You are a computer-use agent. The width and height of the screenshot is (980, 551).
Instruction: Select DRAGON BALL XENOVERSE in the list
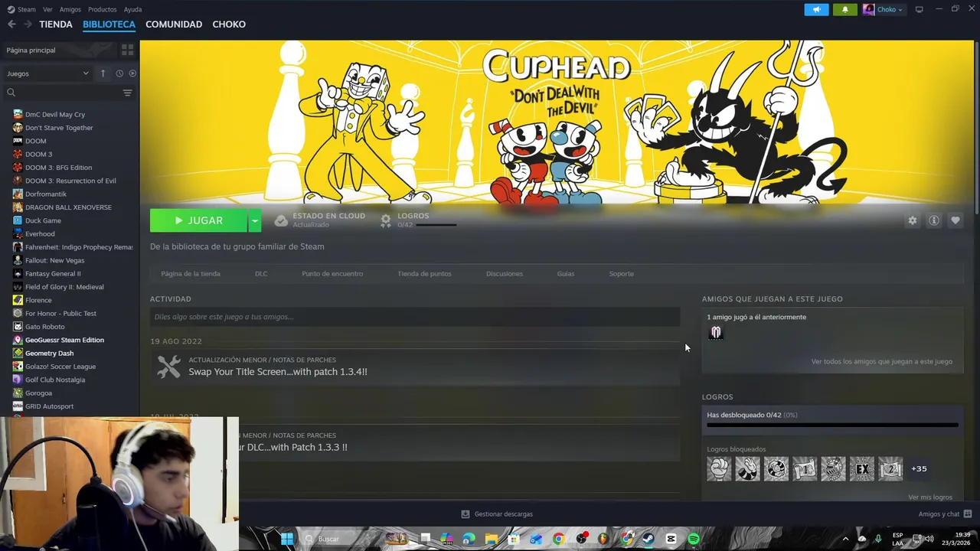tap(68, 207)
